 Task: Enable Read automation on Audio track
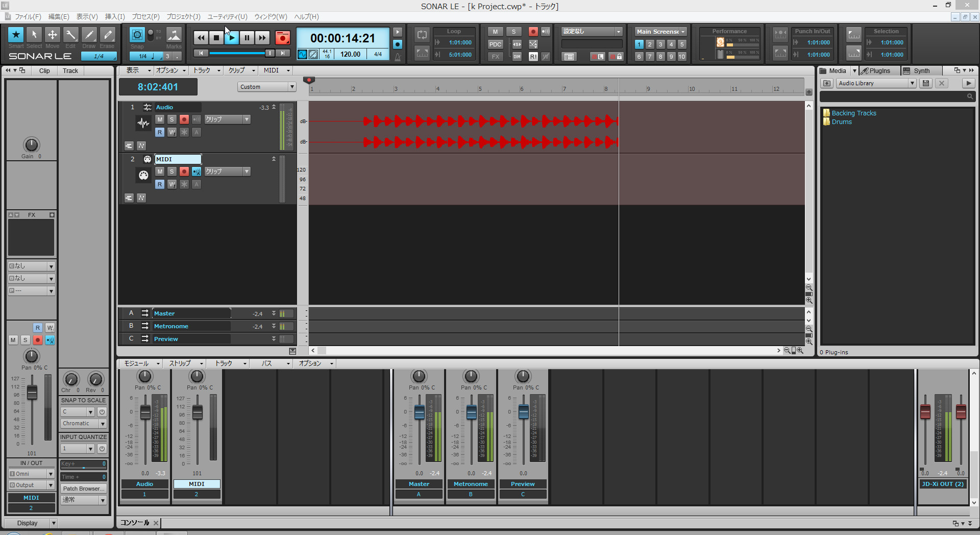coord(160,132)
